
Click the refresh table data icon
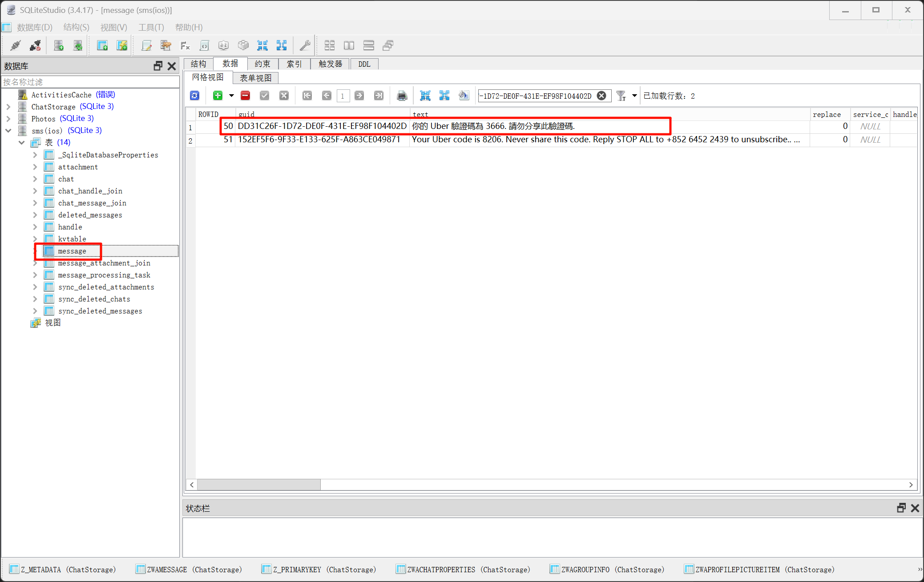coord(195,96)
